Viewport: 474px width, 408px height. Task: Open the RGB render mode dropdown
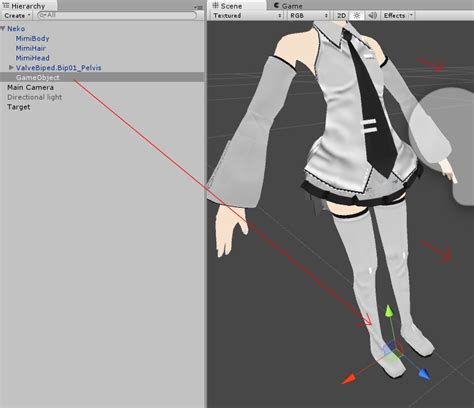(x=309, y=16)
